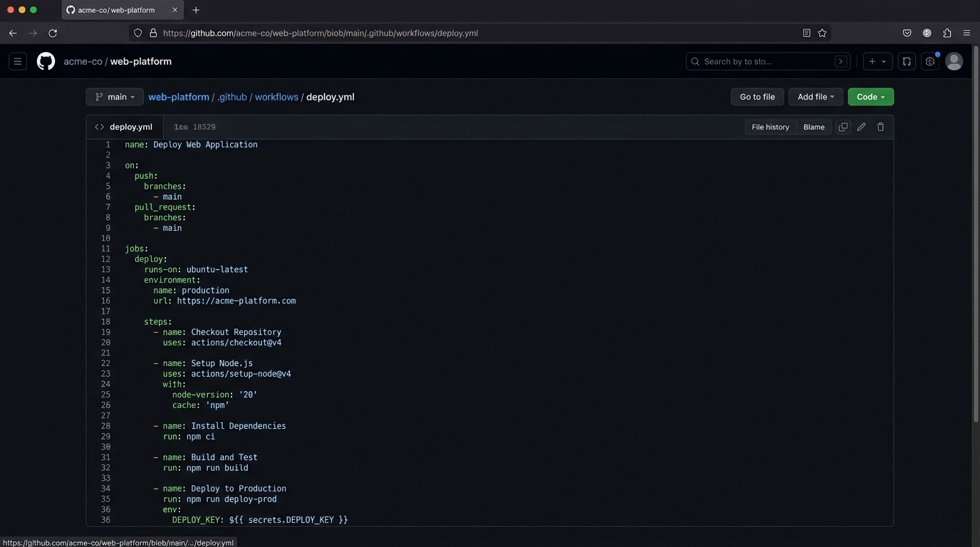Open the branch selector showing main
The height and width of the screenshot is (547, 980).
click(x=115, y=97)
